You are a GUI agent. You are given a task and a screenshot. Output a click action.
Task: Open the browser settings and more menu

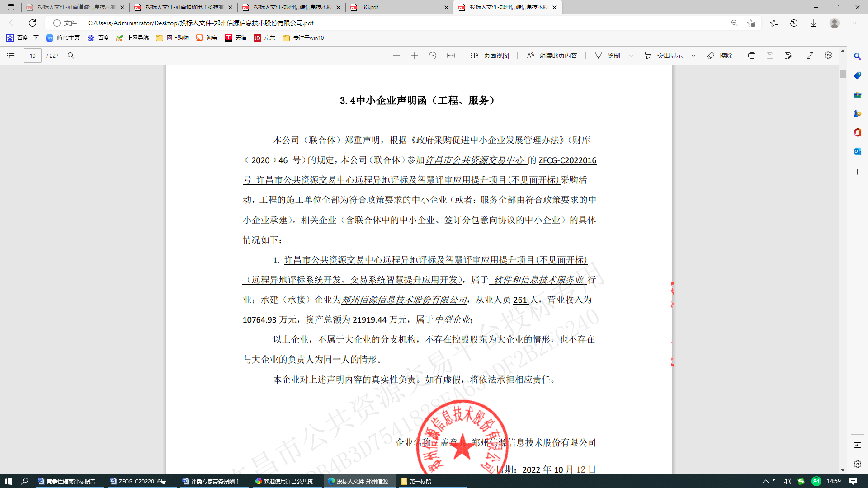pyautogui.click(x=855, y=23)
